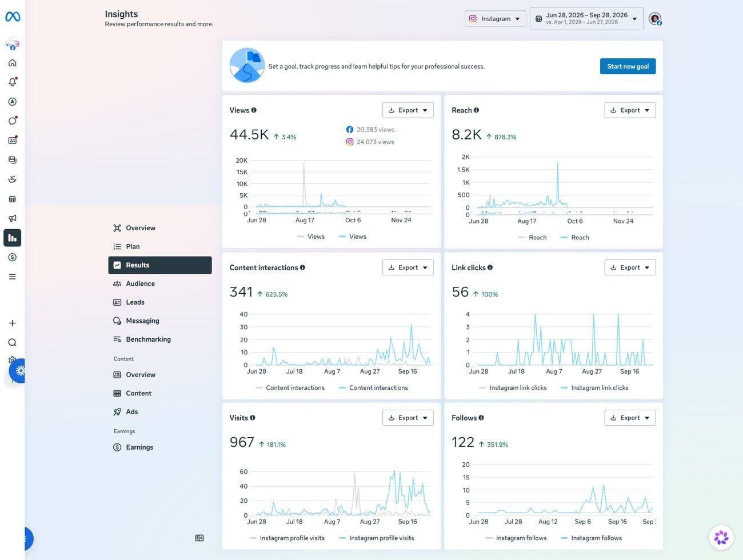Viewport: 743px width, 560px height.
Task: Open the date range picker dropdown
Action: tap(586, 19)
